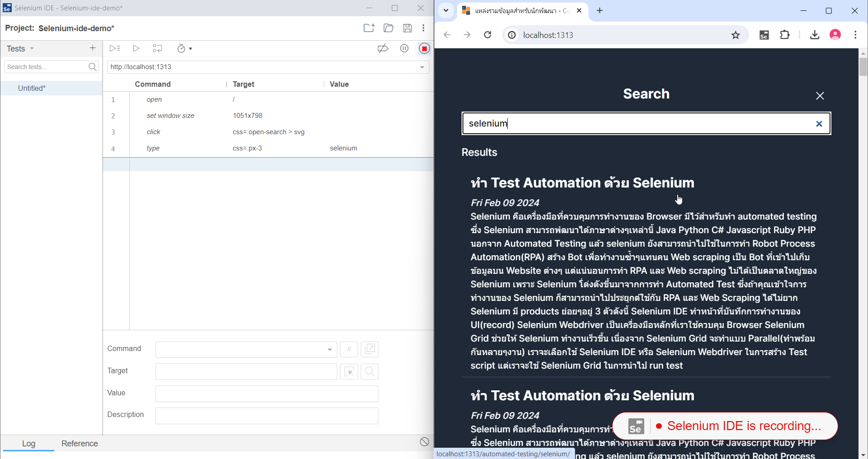
Task: Toggle the enable/disable command button
Action: click(x=349, y=349)
